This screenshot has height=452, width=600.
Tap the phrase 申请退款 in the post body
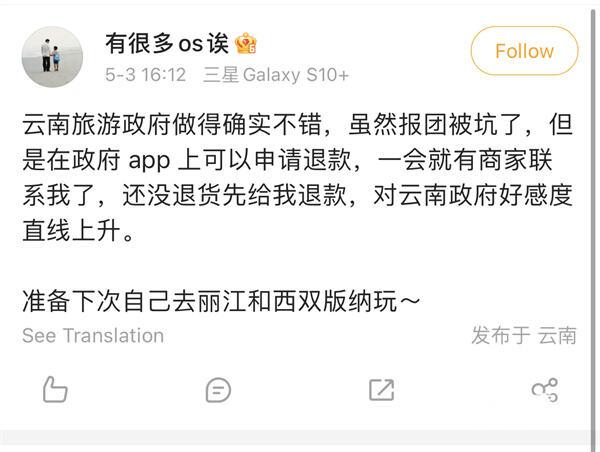pos(302,160)
